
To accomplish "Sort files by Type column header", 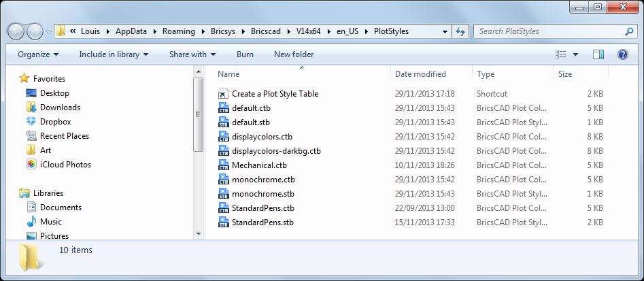I will click(x=486, y=74).
